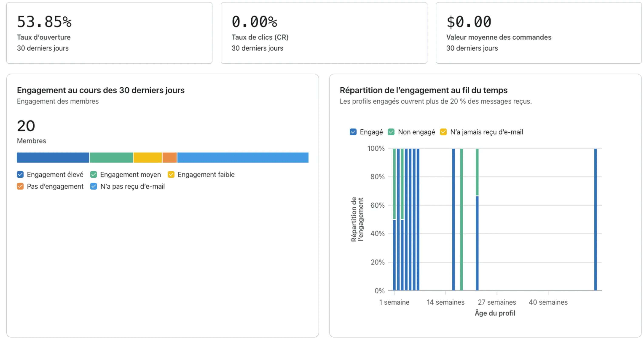Hide the Non engagé chart series
This screenshot has width=644, height=340.
point(391,132)
